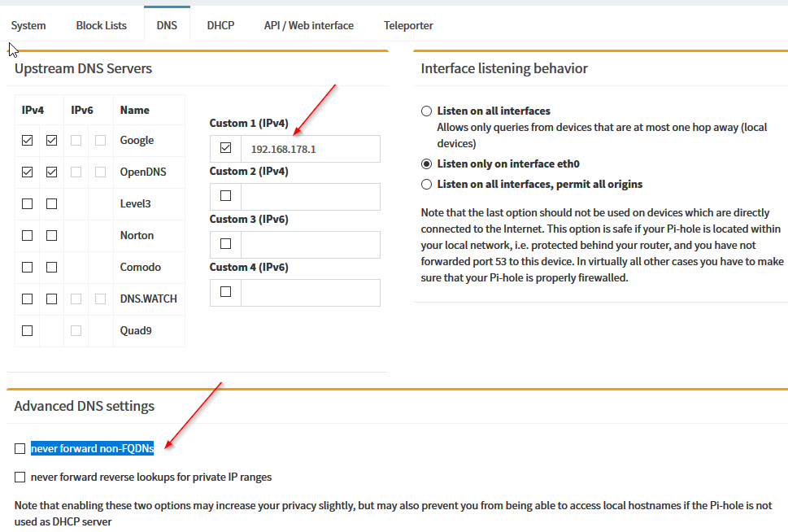The image size is (788, 532).
Task: Select Listen on all interfaces option
Action: click(x=426, y=111)
